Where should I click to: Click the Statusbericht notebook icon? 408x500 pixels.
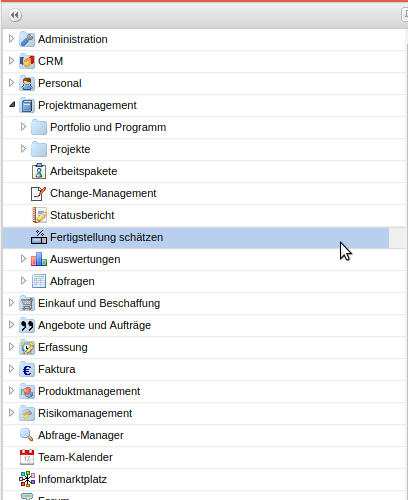[x=39, y=215]
